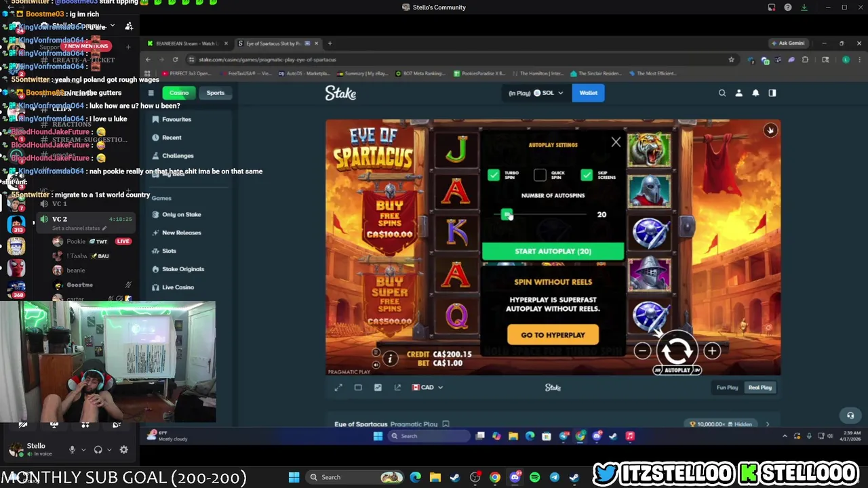
Task: Open live stats chart icon
Action: point(378,387)
